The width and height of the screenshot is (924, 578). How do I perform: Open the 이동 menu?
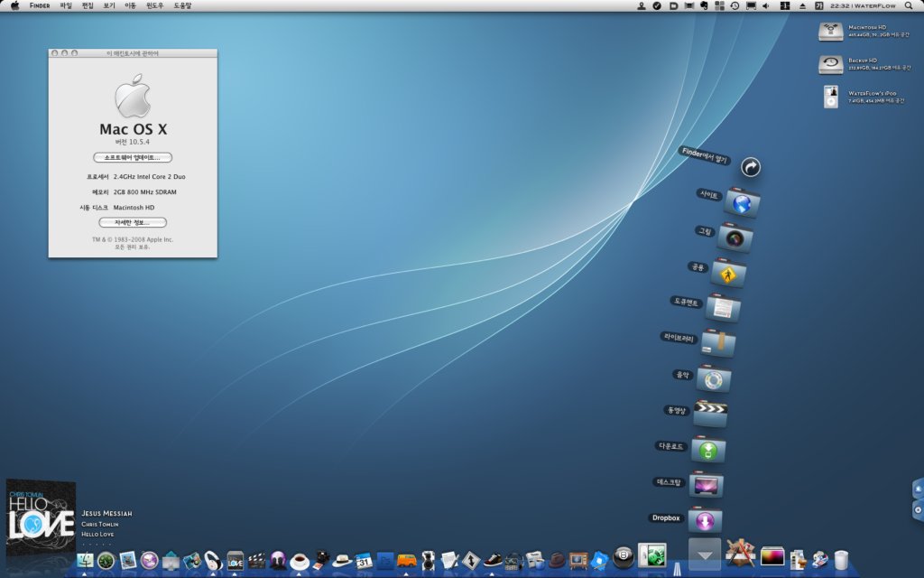tap(130, 6)
